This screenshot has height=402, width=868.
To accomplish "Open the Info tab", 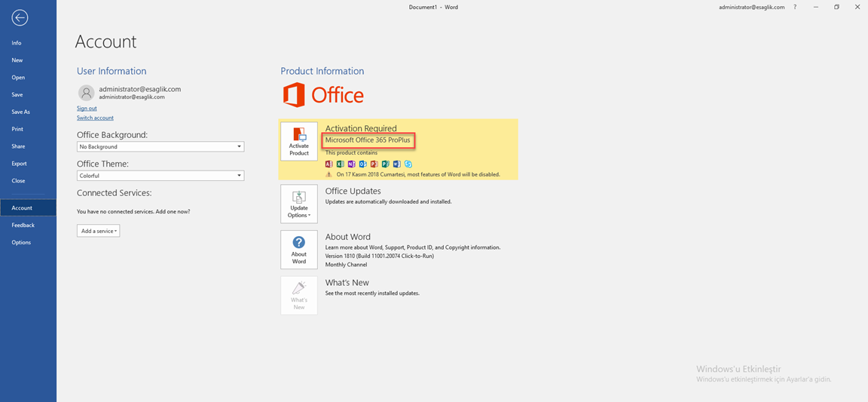I will point(28,43).
